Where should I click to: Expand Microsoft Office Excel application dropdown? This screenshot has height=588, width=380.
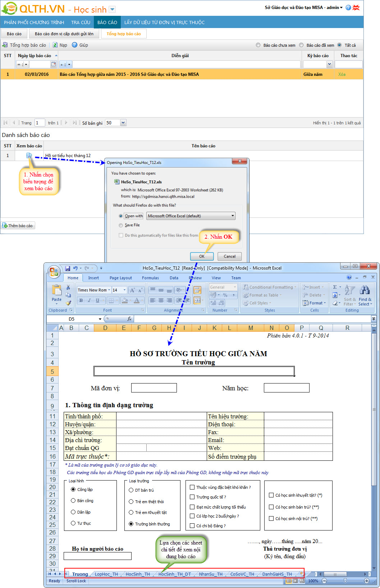[x=233, y=216]
